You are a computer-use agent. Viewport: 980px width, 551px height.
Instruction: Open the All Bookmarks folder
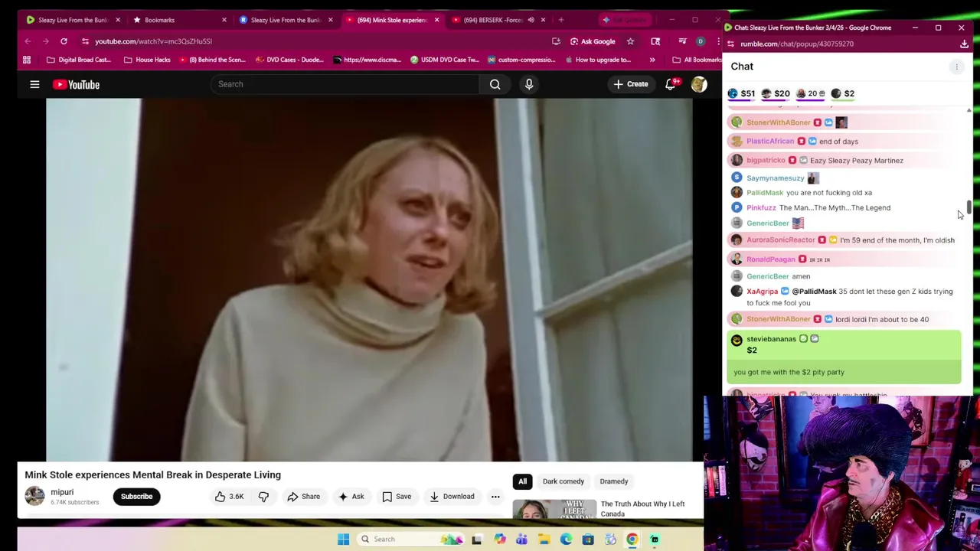coord(697,60)
